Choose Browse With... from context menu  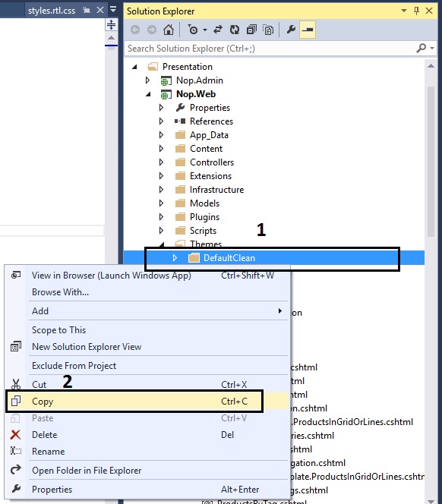coord(147,292)
